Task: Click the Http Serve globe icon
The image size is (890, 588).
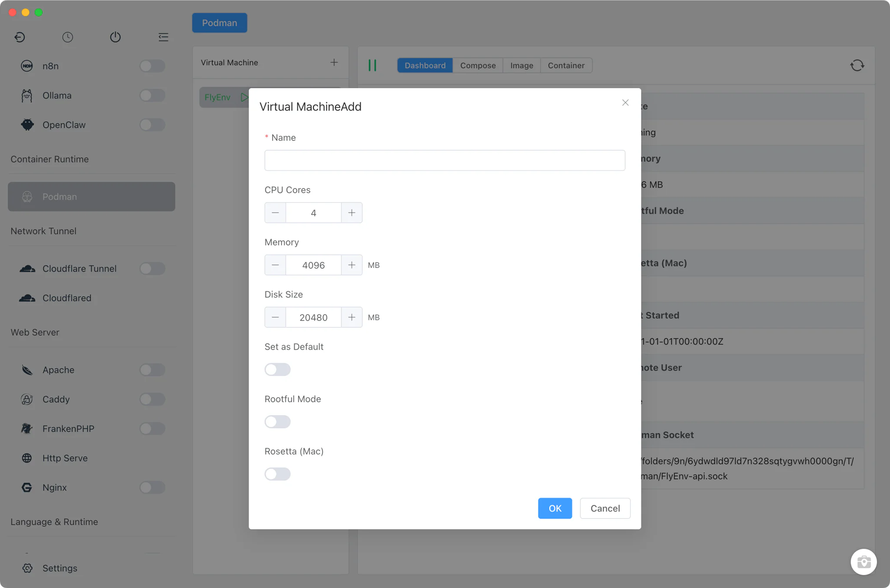Action: (27, 458)
